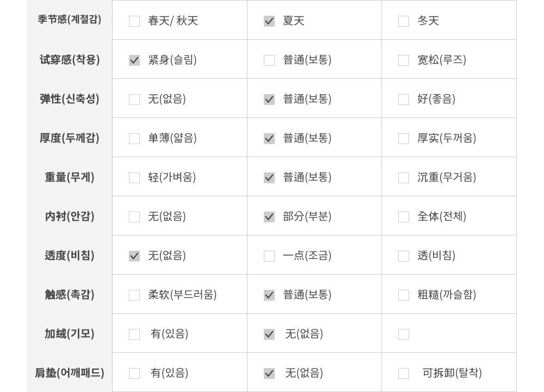Tick 柔软(부드러움) texture checkbox
This screenshot has width=544, height=392.
(x=134, y=295)
